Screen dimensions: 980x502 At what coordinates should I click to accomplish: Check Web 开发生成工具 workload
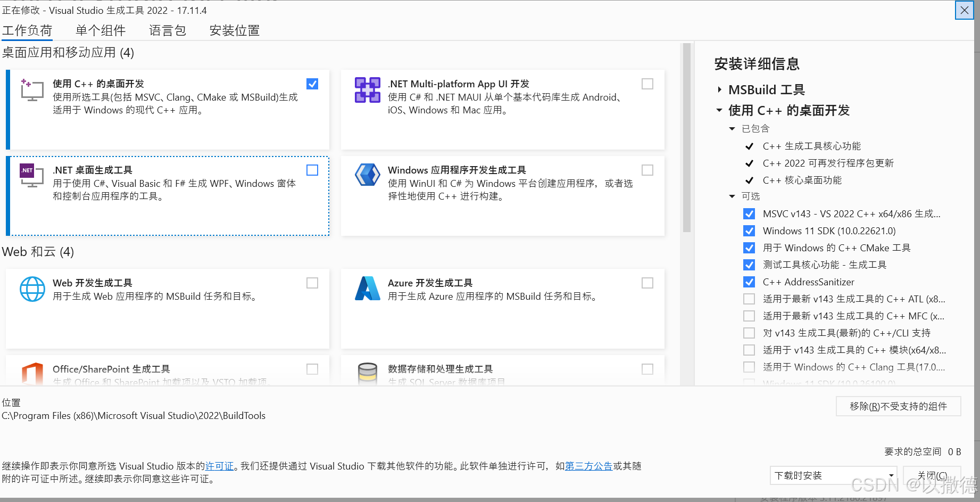coord(312,283)
